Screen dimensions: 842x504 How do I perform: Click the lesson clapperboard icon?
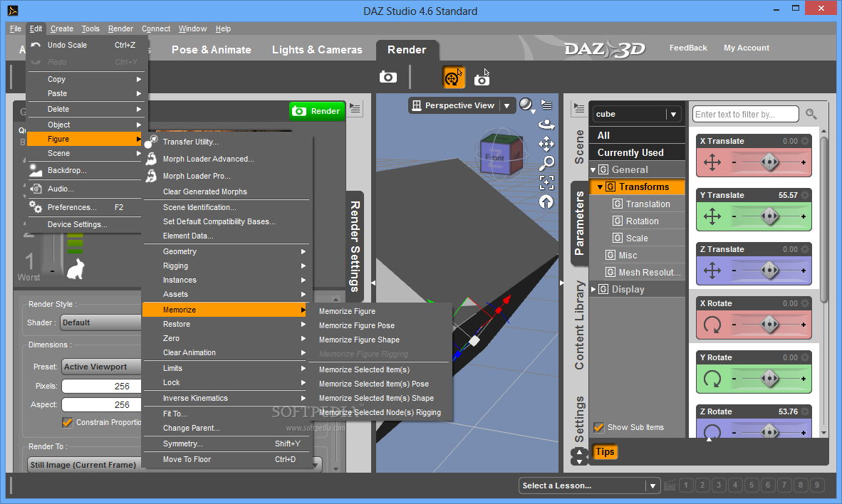click(x=670, y=485)
